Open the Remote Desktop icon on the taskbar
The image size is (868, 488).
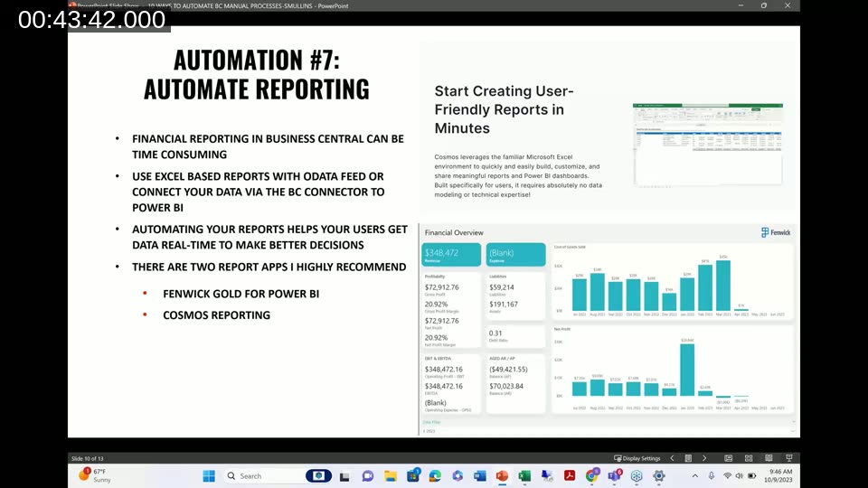[547, 476]
